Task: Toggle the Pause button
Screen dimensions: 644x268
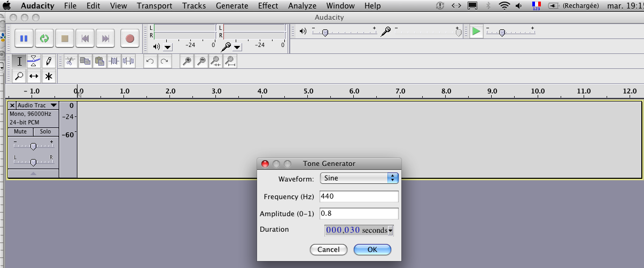Action: [x=24, y=38]
